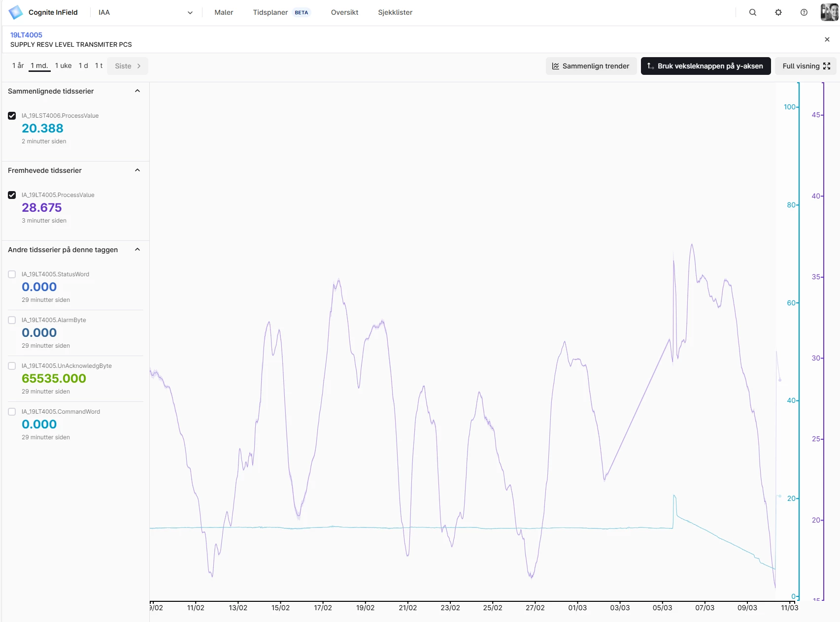840x622 pixels.
Task: Collapse the Fremhevede tidsserier section
Action: (x=137, y=170)
